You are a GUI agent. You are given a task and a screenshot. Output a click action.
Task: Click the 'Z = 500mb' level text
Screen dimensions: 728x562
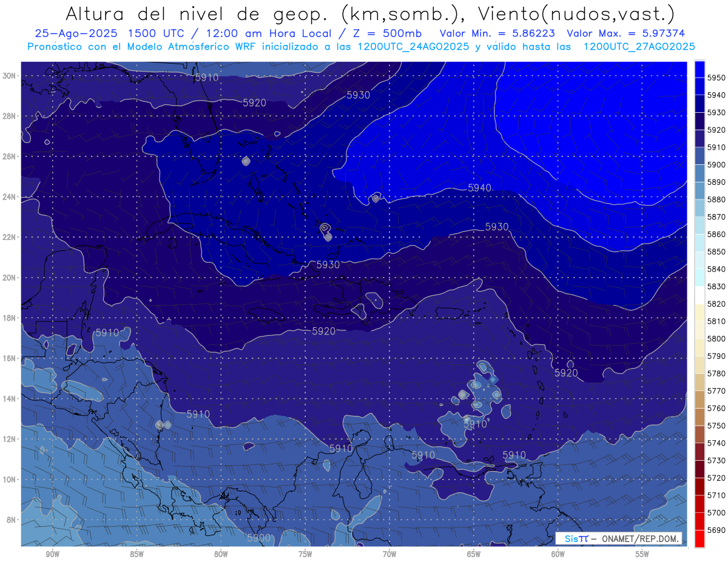point(383,33)
